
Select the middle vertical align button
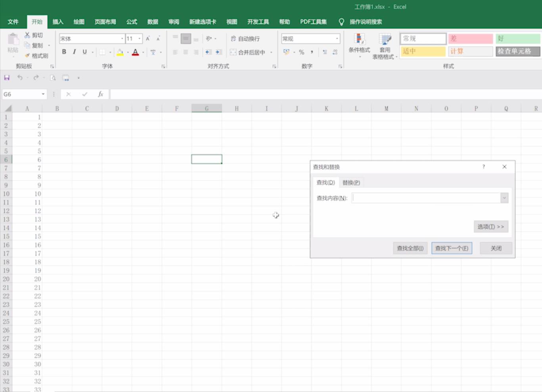point(186,38)
